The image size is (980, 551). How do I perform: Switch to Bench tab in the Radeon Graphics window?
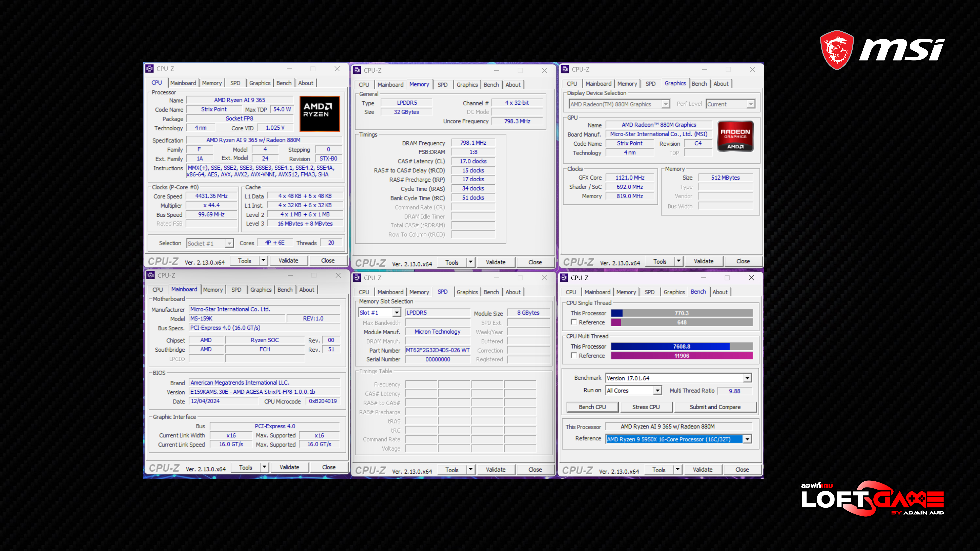tap(699, 84)
